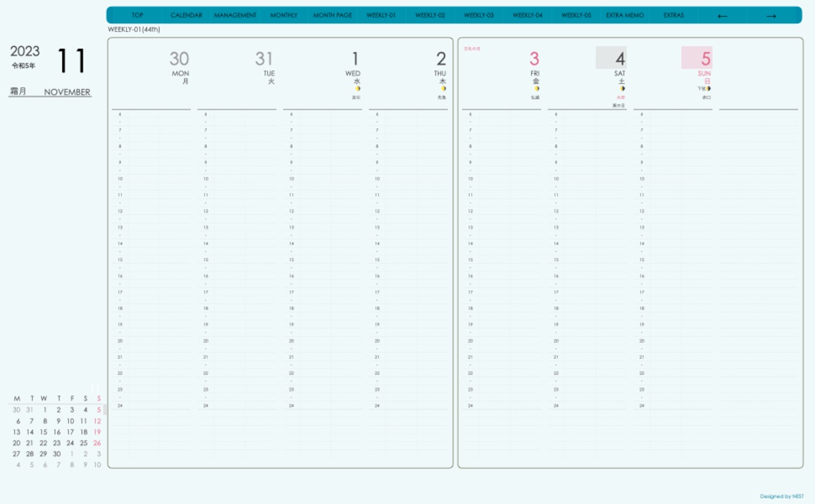This screenshot has width=815, height=504.
Task: Select 21 in the mini calendar
Action: pos(30,443)
